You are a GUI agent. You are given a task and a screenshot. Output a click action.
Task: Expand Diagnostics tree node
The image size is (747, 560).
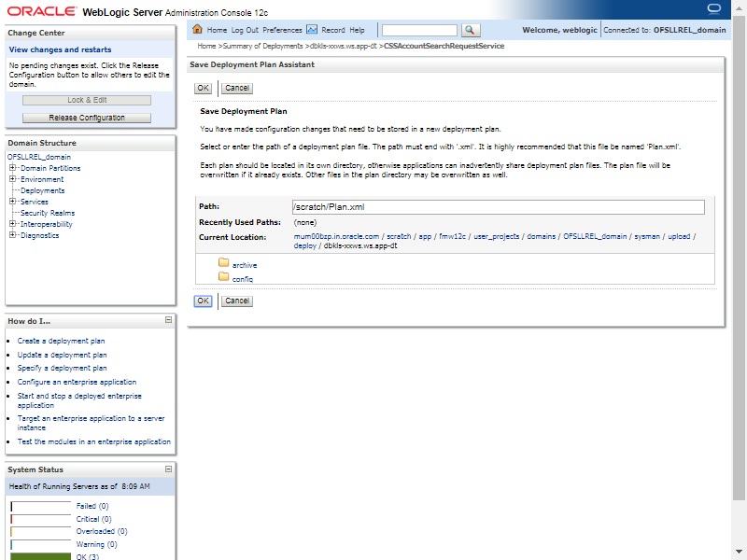pos(12,235)
